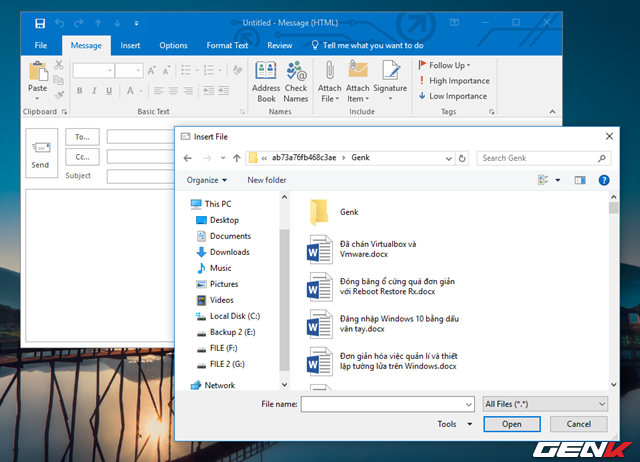Click the Increase Indent icon

(x=223, y=91)
